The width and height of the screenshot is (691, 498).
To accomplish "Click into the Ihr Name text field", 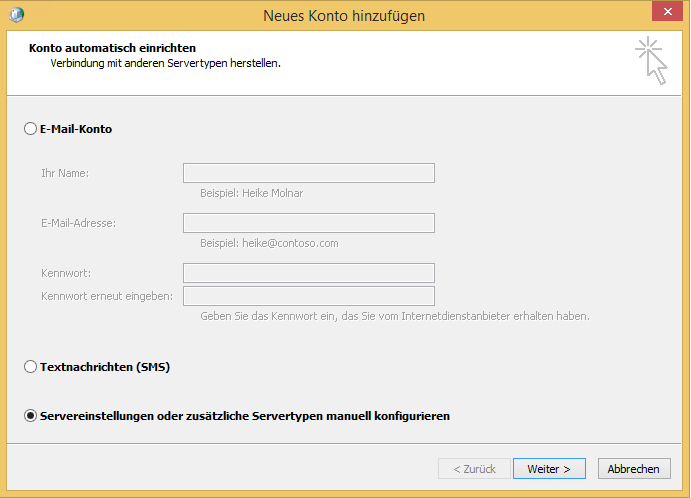I will coord(308,173).
